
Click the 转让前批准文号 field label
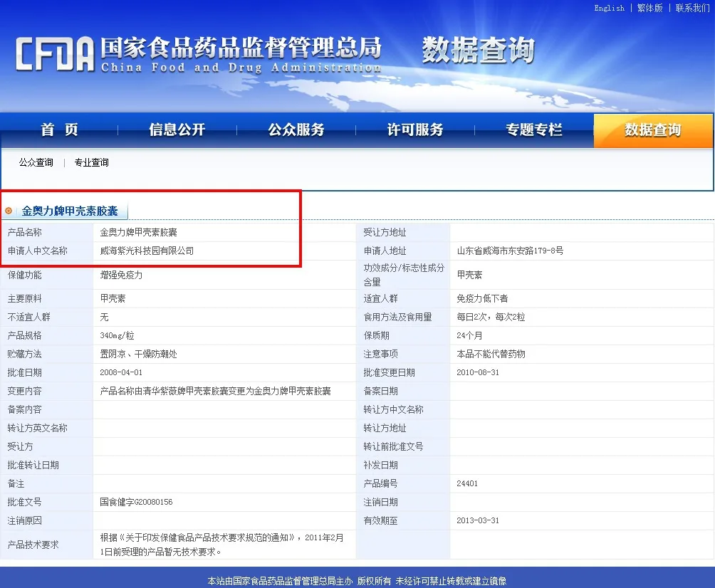click(394, 447)
